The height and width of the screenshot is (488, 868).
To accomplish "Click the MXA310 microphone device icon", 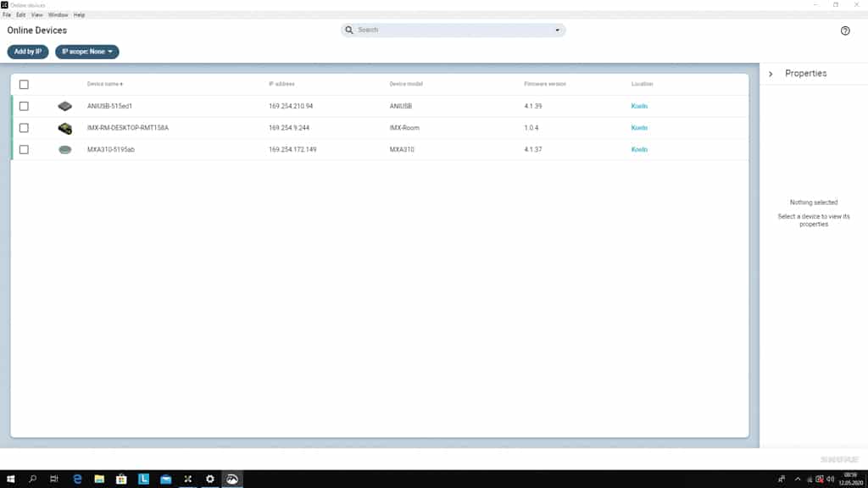I will tap(64, 150).
